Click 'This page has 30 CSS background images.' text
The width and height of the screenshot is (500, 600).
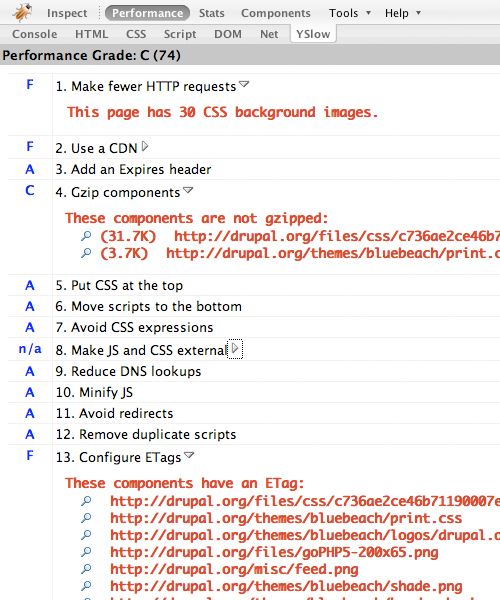(x=222, y=112)
